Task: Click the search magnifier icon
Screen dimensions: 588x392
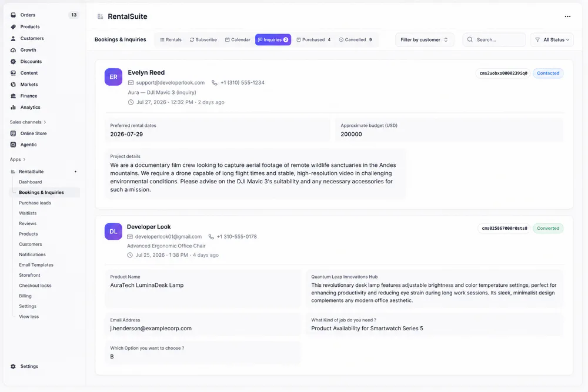Action: coord(470,40)
